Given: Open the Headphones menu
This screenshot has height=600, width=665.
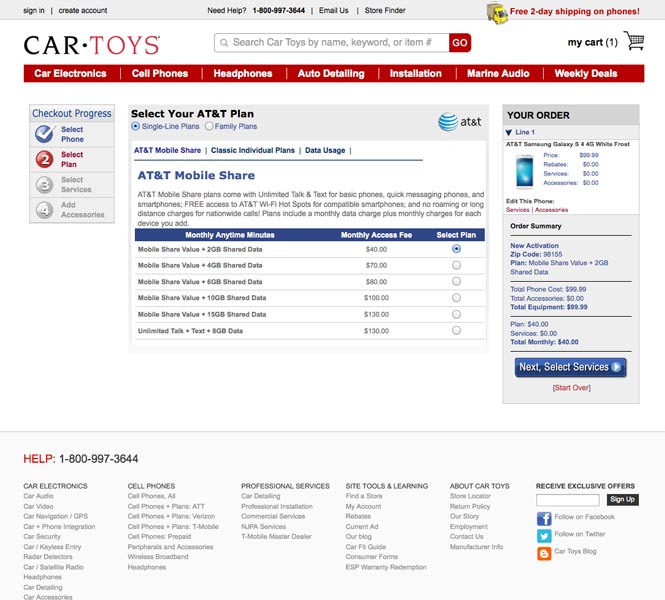Looking at the screenshot, I should [x=243, y=73].
